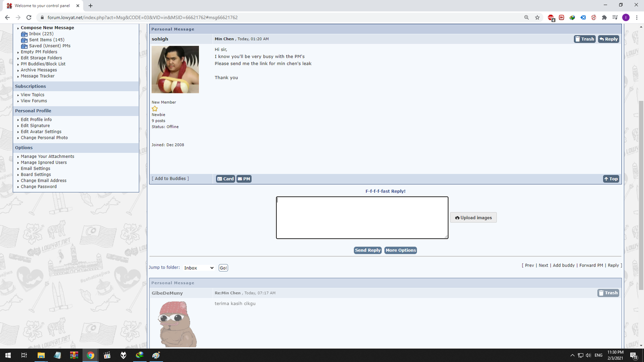The height and width of the screenshot is (362, 644).
Task: Reload the page
Action: (x=29, y=18)
